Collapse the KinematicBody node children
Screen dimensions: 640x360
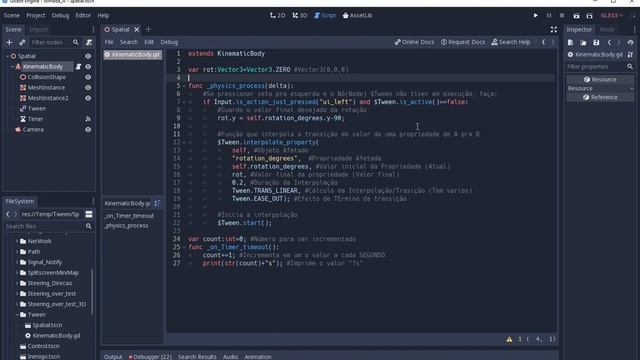(13, 67)
